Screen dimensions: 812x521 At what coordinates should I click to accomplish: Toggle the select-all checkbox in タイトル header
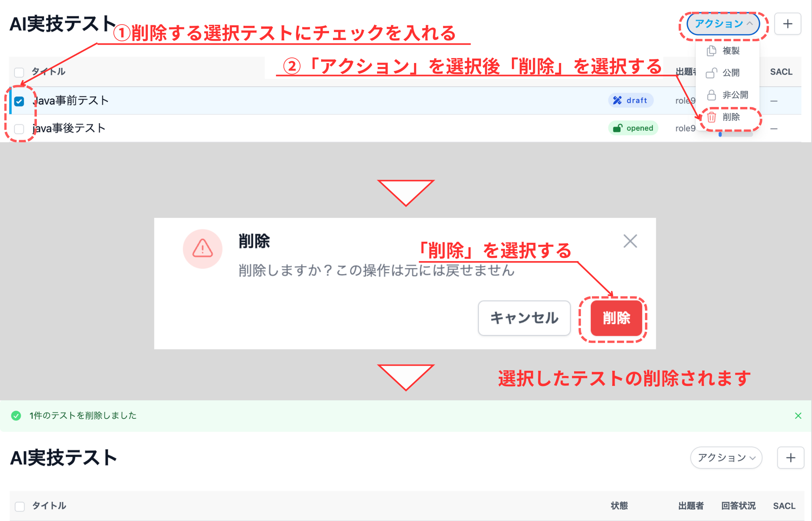(19, 72)
